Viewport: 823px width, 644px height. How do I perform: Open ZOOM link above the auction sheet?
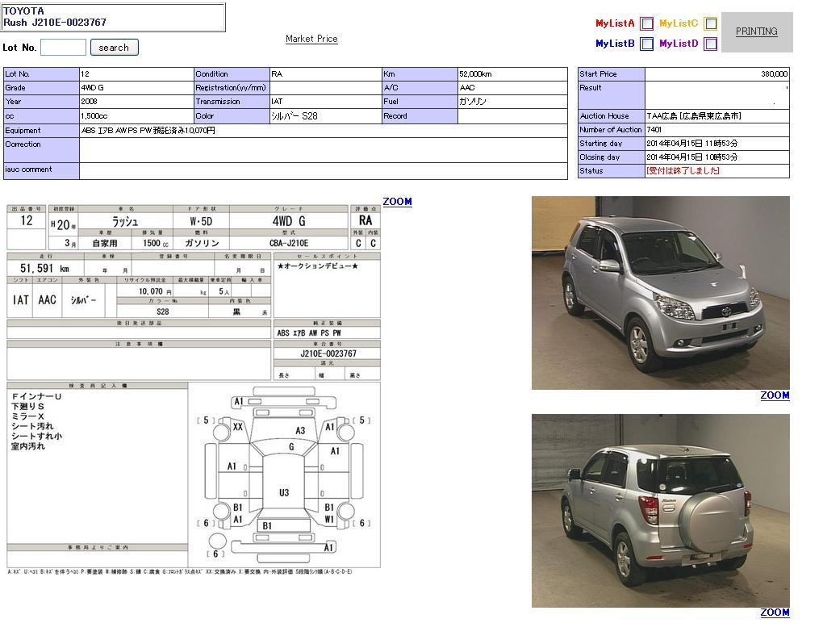397,202
